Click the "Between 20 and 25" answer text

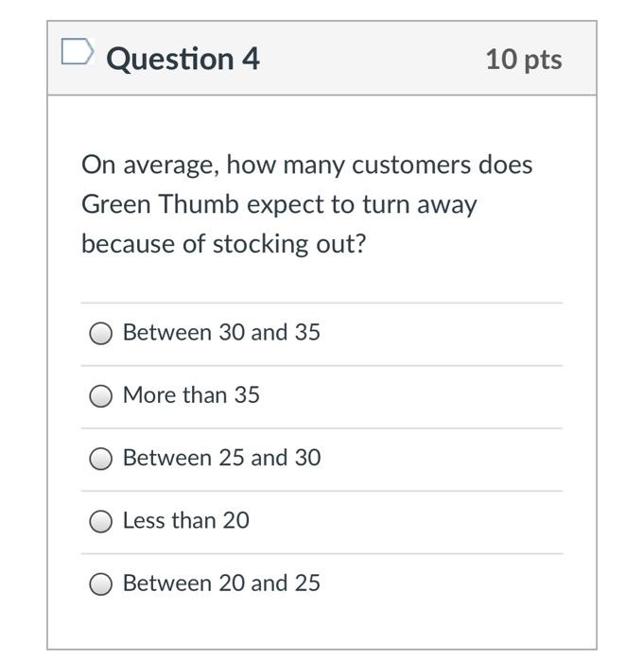(221, 583)
